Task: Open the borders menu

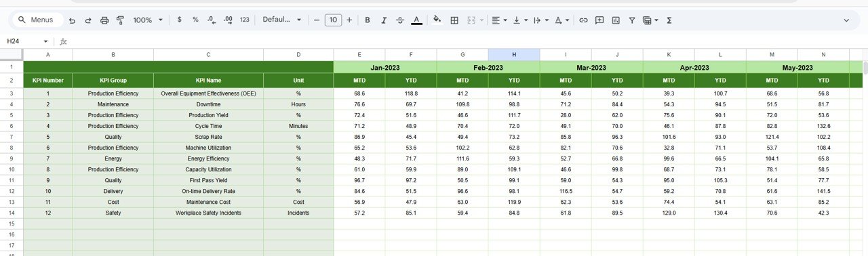Action: pyautogui.click(x=454, y=20)
